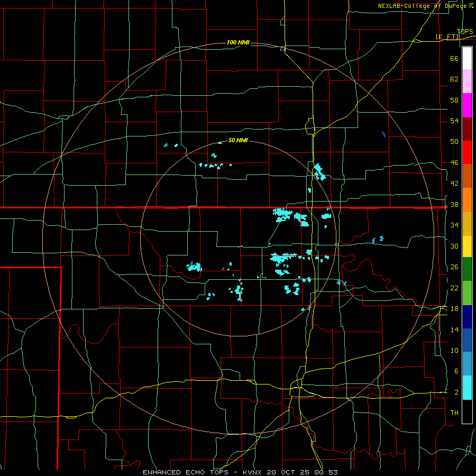Click the 46 value on the scale
The width and height of the screenshot is (476, 476).
[454, 163]
